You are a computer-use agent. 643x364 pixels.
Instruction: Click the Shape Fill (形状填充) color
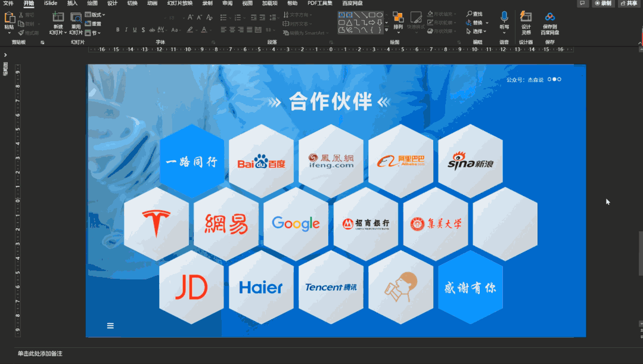(442, 14)
